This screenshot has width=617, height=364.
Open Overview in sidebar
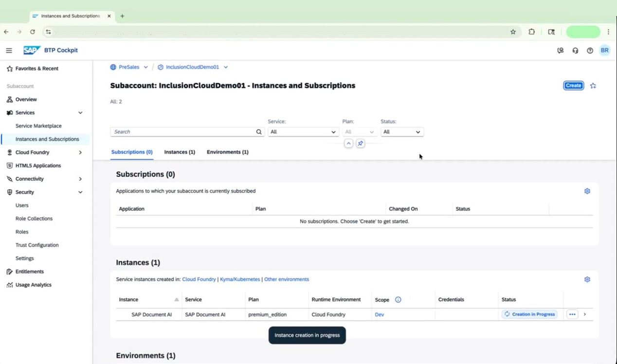pyautogui.click(x=26, y=99)
